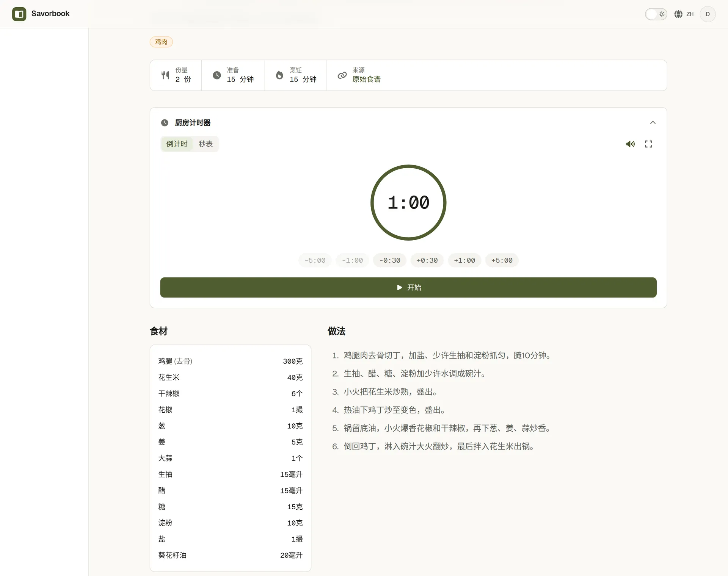This screenshot has height=576, width=728.
Task: Toggle the light/dark theme switch
Action: coord(656,14)
